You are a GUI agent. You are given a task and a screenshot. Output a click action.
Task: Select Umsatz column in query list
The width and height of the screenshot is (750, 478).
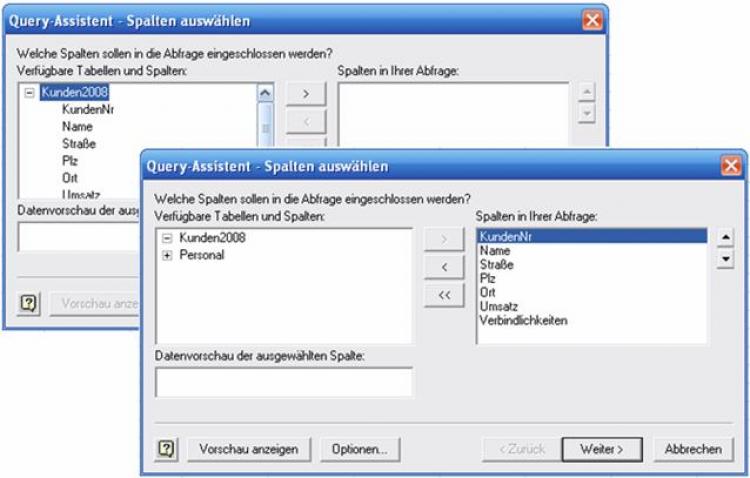497,307
